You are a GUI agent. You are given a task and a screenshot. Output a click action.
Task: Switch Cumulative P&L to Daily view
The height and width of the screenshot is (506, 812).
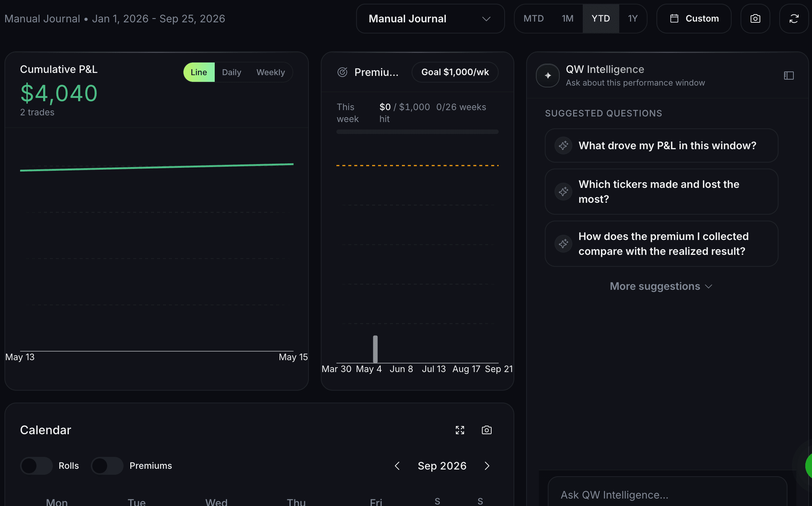coord(231,72)
